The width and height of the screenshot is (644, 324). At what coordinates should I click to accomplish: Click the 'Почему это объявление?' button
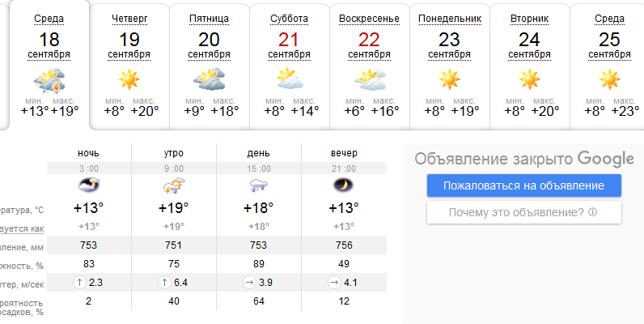coord(524,212)
